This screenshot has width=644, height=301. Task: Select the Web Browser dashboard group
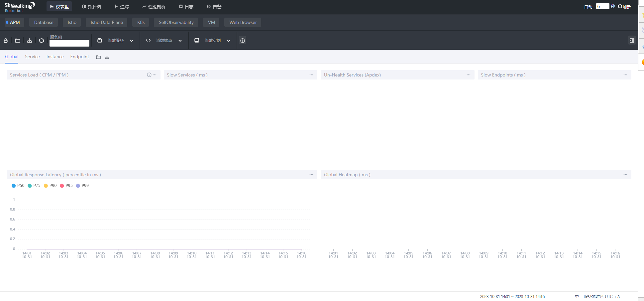click(x=243, y=22)
